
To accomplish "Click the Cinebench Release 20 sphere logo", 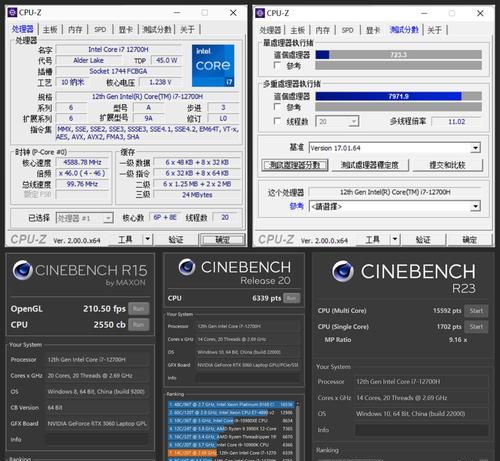I will click(x=187, y=267).
